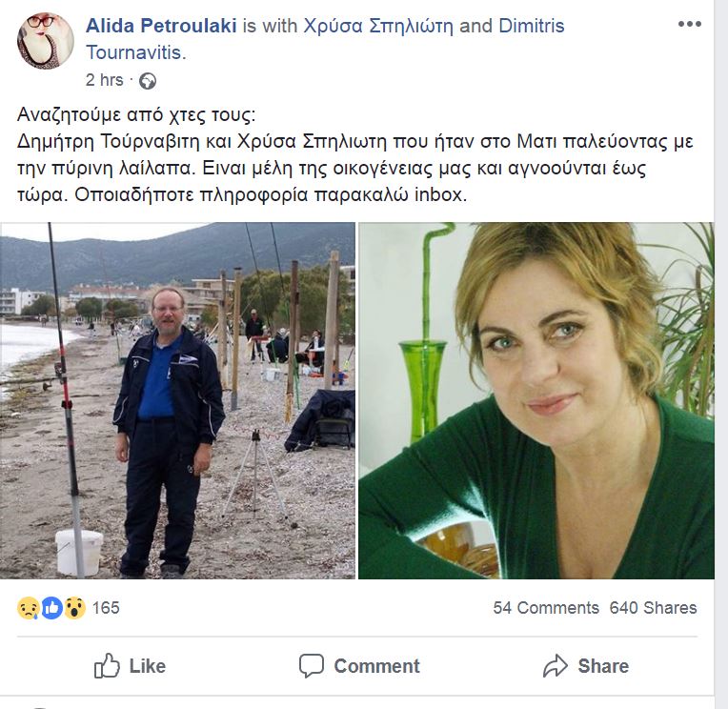This screenshot has height=709, width=728.
Task: Click the Share arrow button
Action: pyautogui.click(x=586, y=666)
